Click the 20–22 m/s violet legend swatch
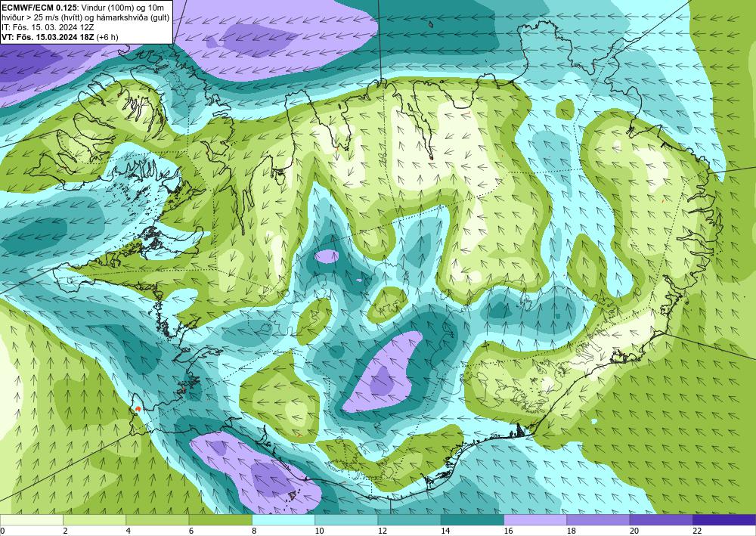Screen dimensions: 756x536 click(661, 519)
